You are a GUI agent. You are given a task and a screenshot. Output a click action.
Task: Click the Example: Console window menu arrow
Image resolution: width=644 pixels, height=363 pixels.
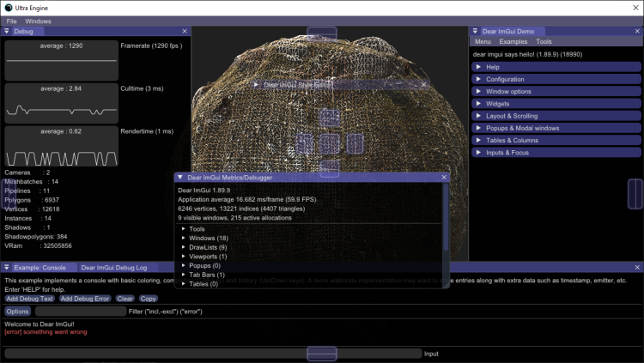pos(7,268)
